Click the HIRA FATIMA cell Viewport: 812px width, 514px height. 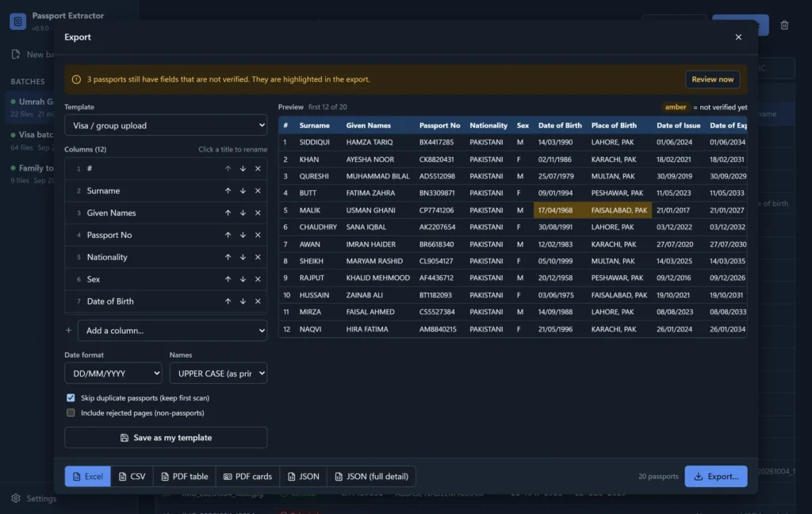coord(367,329)
